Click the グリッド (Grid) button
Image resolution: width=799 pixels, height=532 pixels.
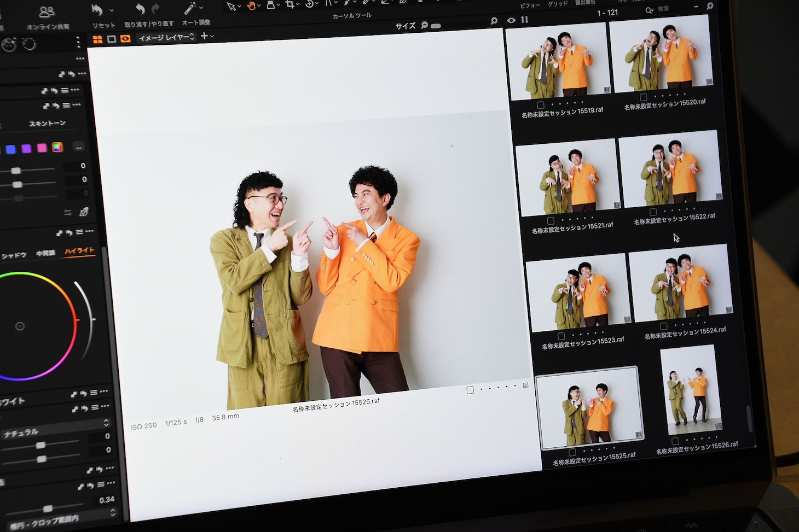pyautogui.click(x=558, y=4)
